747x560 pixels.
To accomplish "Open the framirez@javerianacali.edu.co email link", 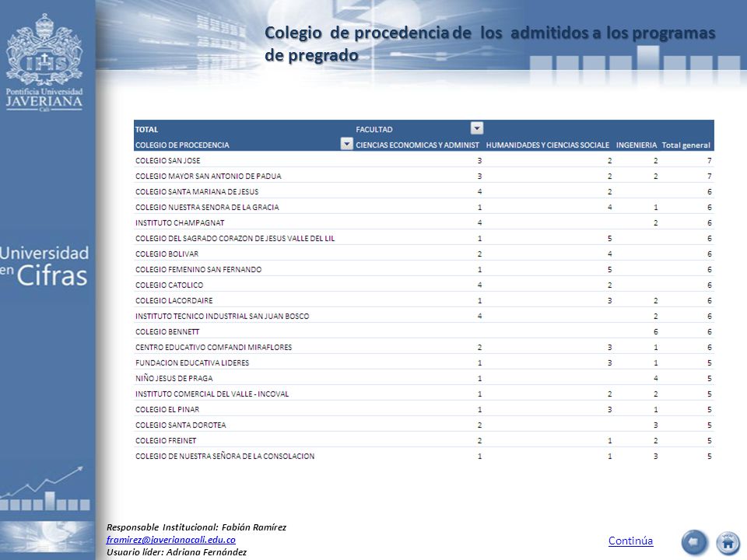I will tap(170, 540).
